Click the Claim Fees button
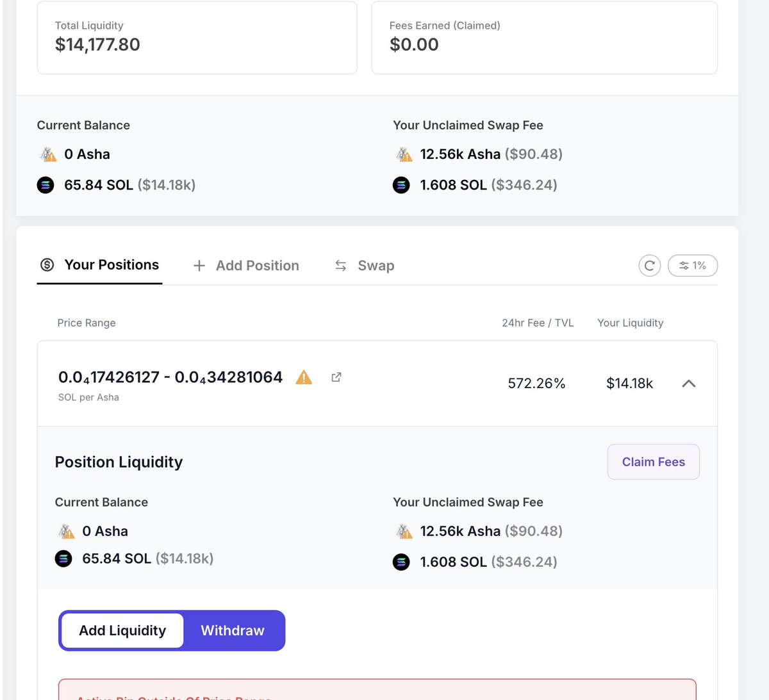Screen dimensions: 769x700 [x=654, y=462]
